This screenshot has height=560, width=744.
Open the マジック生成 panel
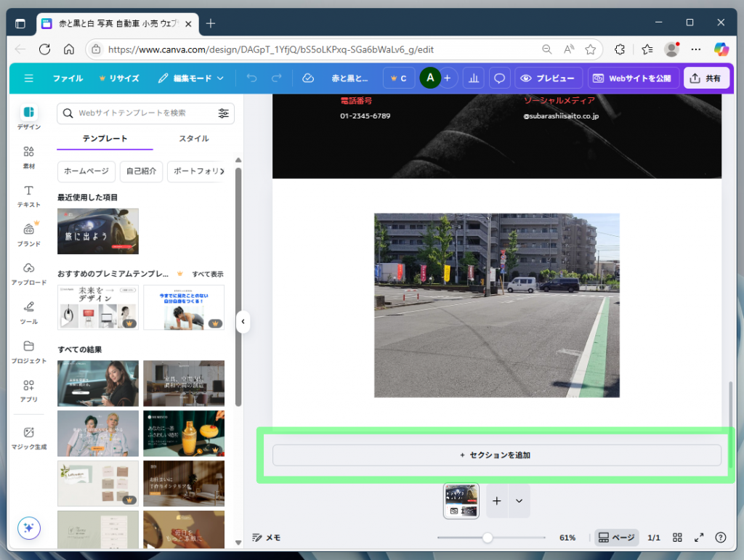tap(28, 438)
